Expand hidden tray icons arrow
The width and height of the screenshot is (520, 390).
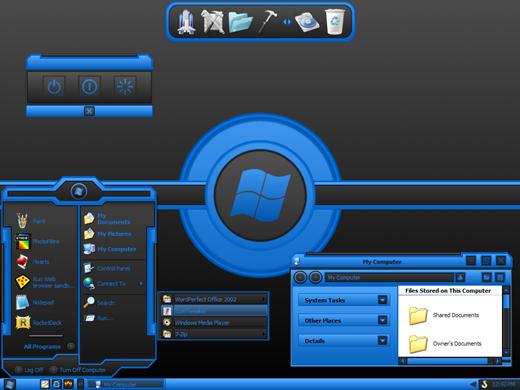(x=473, y=384)
